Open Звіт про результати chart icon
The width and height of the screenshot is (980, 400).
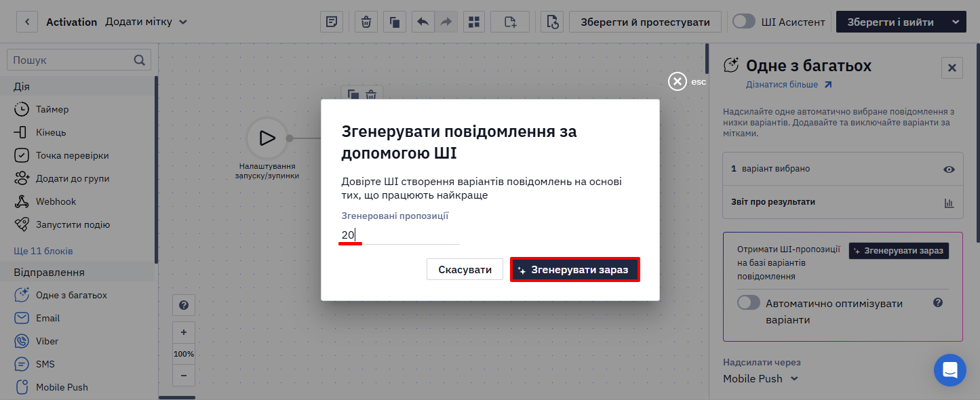tap(949, 202)
